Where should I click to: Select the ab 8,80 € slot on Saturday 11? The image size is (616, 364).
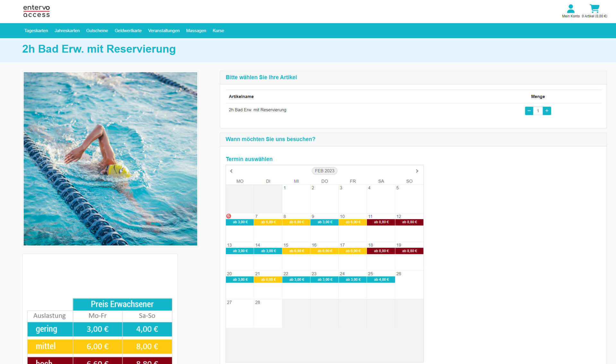point(381,222)
